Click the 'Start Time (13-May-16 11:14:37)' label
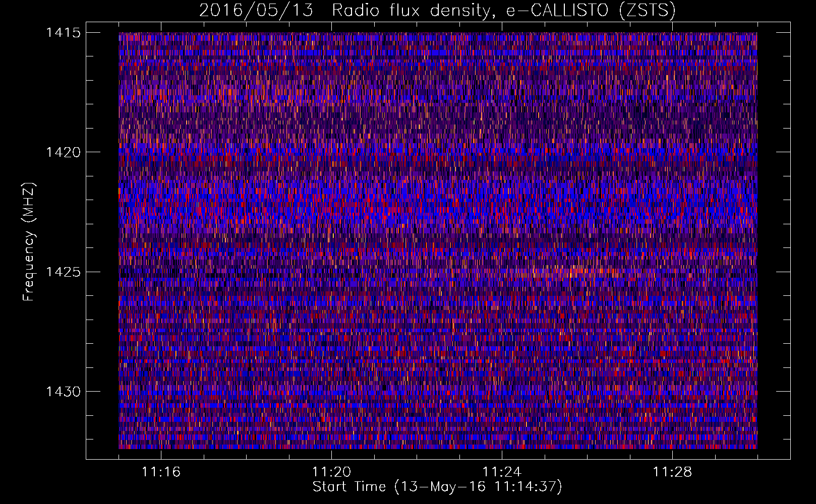The height and width of the screenshot is (504, 816). [437, 487]
